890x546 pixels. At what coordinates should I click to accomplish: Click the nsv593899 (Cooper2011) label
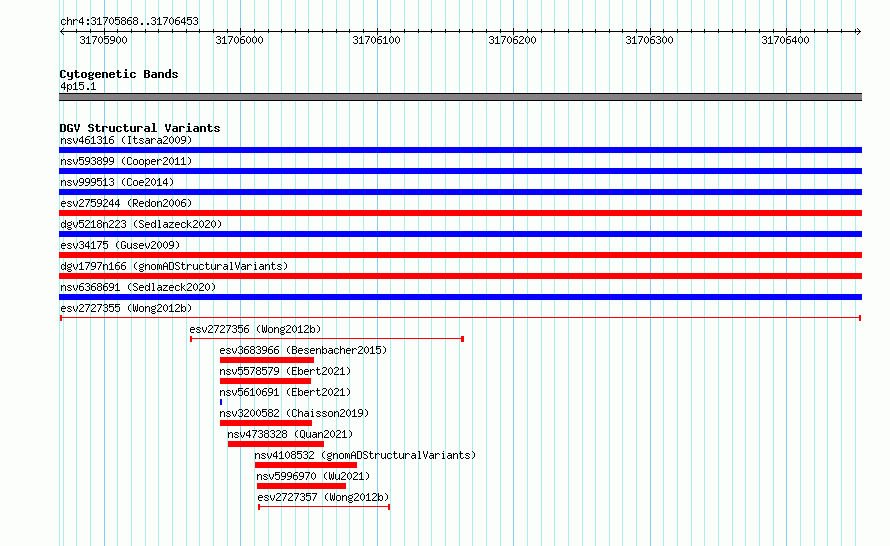click(x=126, y=161)
